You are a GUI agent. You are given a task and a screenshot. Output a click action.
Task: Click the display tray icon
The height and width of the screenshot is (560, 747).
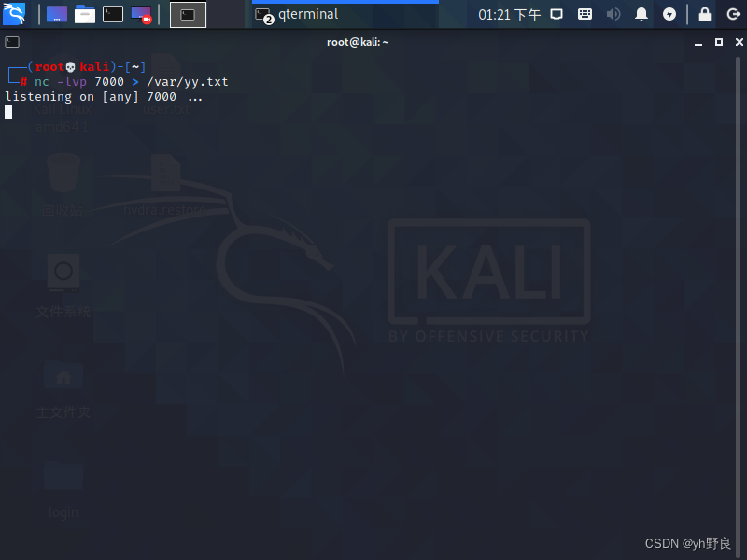(557, 14)
